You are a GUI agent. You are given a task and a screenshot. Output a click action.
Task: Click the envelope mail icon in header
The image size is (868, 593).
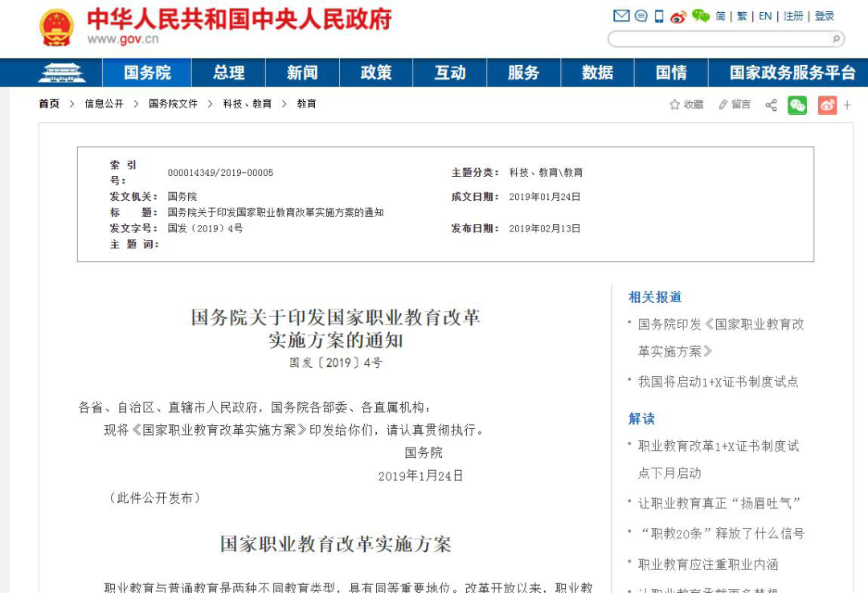point(620,16)
